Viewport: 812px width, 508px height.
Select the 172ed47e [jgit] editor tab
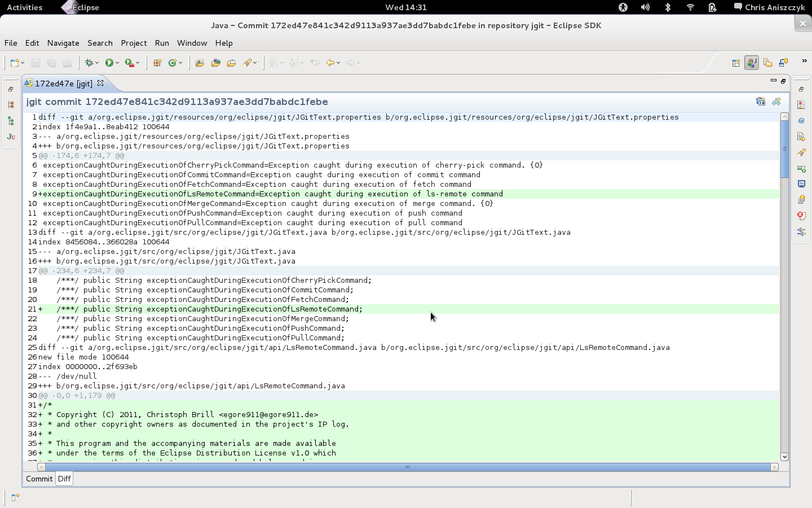[63, 84]
